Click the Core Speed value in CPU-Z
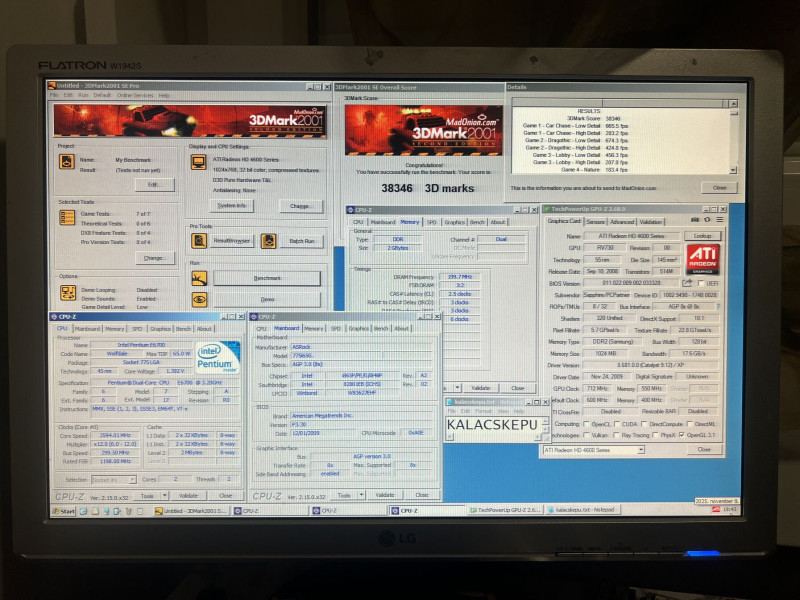 [115, 435]
